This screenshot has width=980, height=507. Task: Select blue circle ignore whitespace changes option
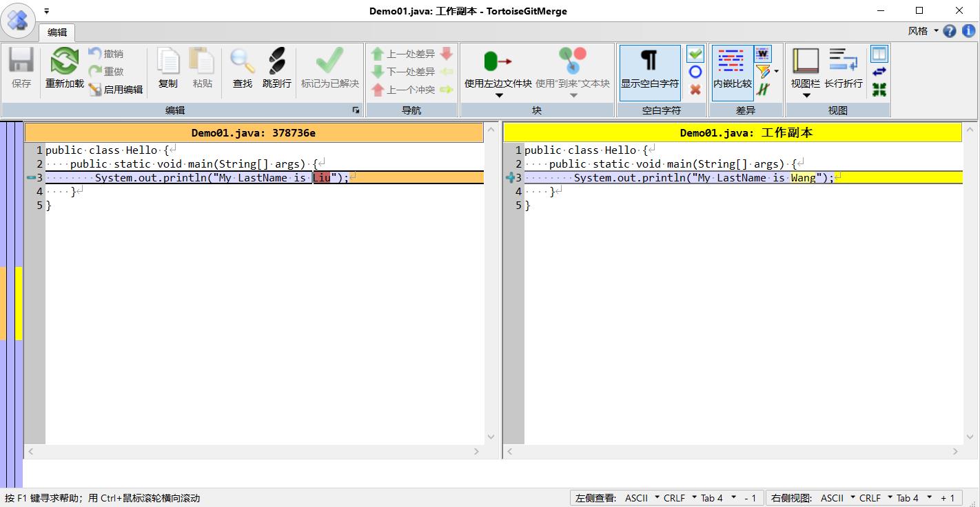point(695,71)
